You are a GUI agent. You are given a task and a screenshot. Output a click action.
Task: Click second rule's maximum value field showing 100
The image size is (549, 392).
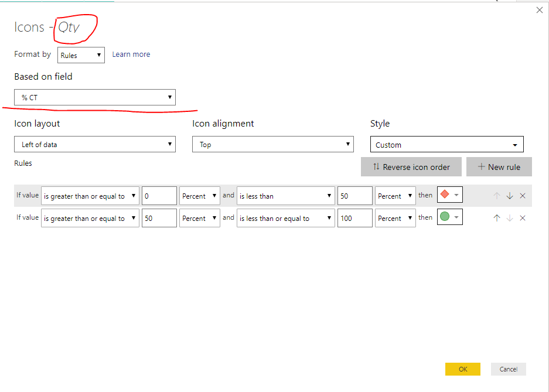[x=354, y=218]
